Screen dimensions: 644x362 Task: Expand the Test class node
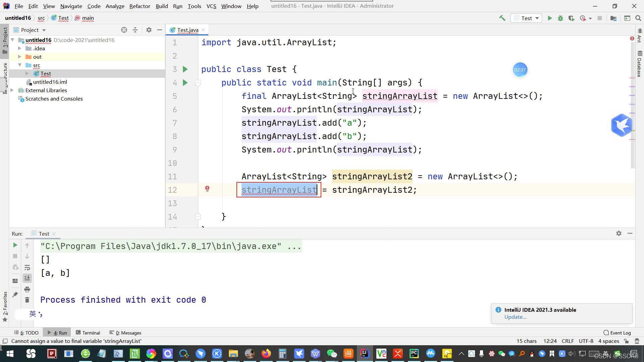[27, 74]
